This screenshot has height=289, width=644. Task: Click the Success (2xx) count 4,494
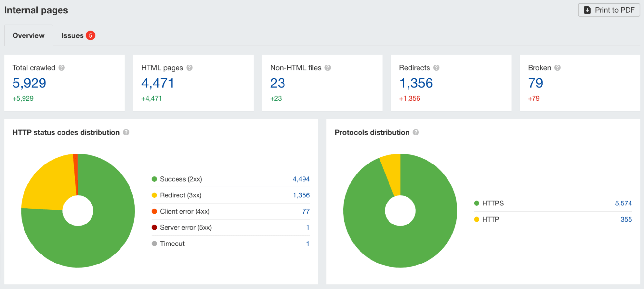[x=301, y=179]
